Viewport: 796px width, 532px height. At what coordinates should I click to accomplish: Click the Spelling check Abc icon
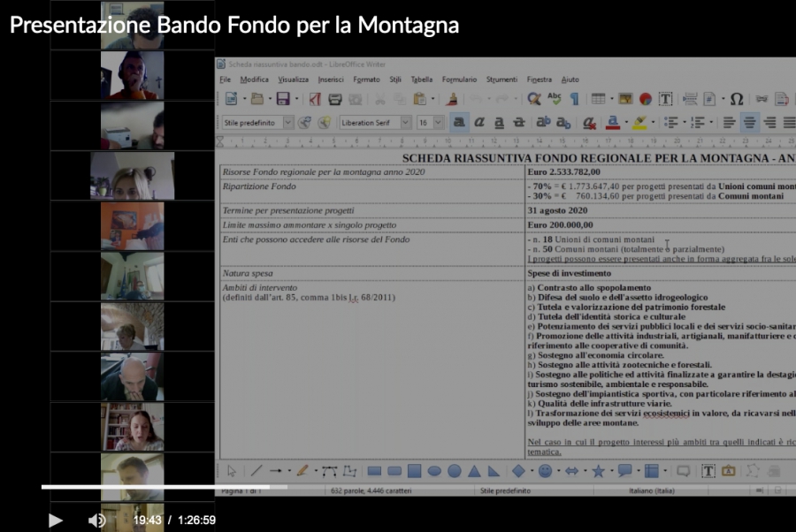click(x=555, y=99)
